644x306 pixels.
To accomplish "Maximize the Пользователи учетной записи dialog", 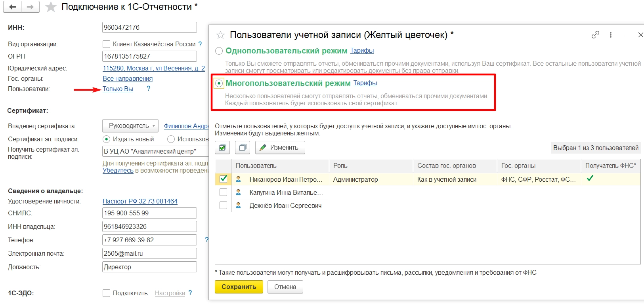I will click(626, 35).
